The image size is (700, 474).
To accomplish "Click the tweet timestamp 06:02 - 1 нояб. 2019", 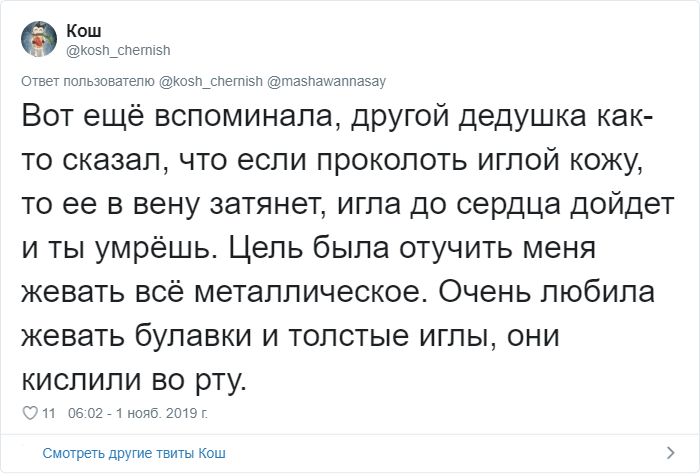I will 138,412.
